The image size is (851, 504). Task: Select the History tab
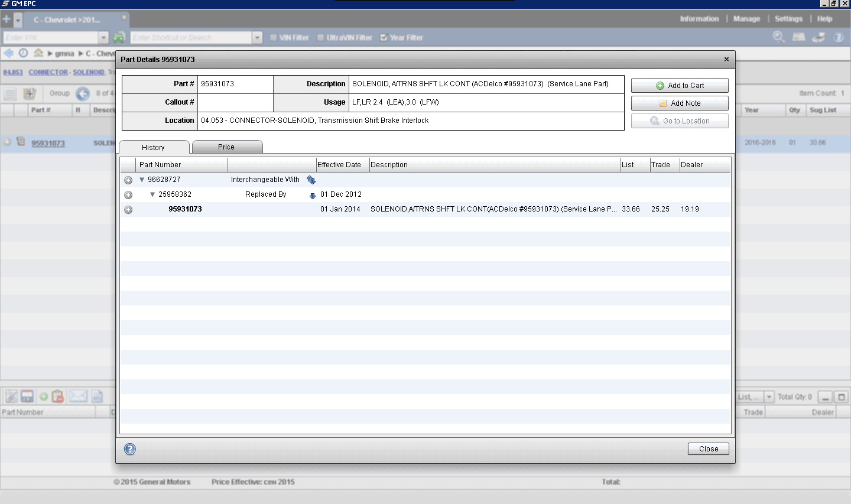[154, 148]
